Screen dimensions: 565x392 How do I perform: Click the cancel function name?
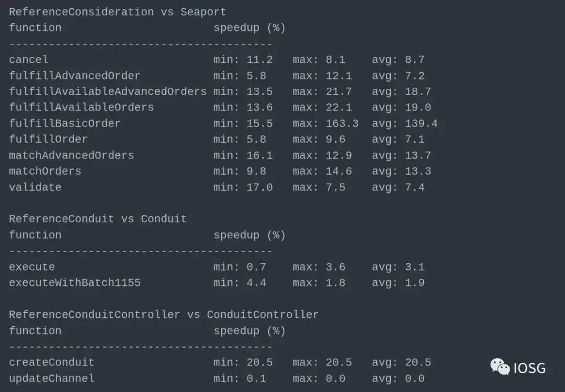tap(29, 60)
